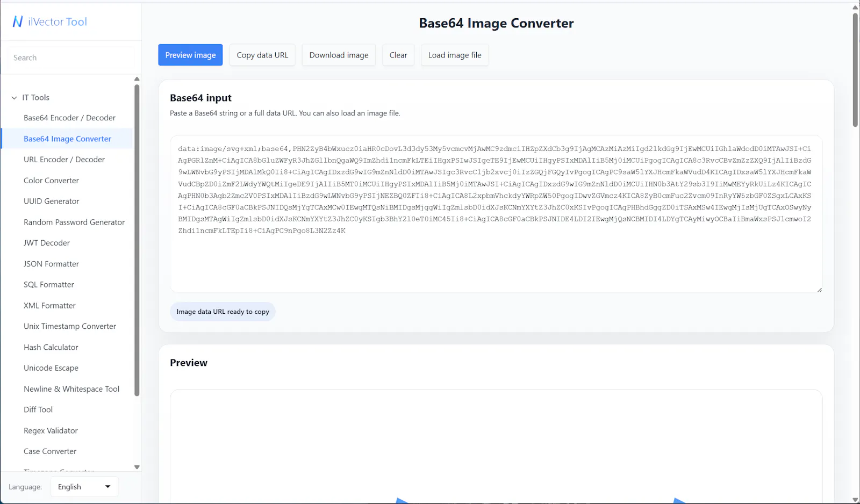Click the image preview area

[496, 447]
